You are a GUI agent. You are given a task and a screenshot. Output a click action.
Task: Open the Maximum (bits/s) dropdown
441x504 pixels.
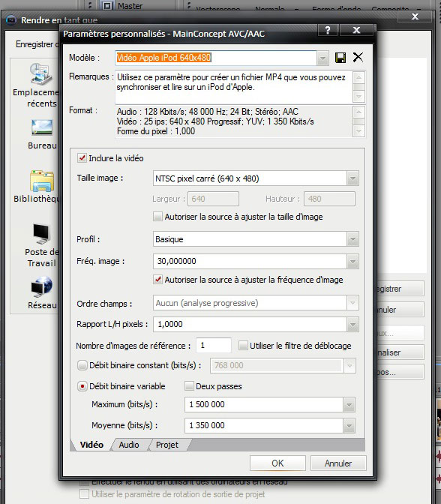[x=349, y=405]
